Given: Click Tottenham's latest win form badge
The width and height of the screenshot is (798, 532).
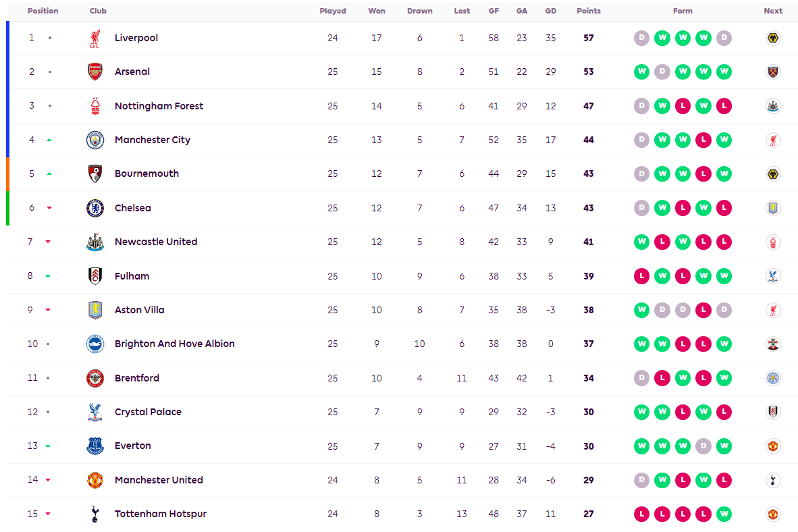Looking at the screenshot, I should pos(724,514).
